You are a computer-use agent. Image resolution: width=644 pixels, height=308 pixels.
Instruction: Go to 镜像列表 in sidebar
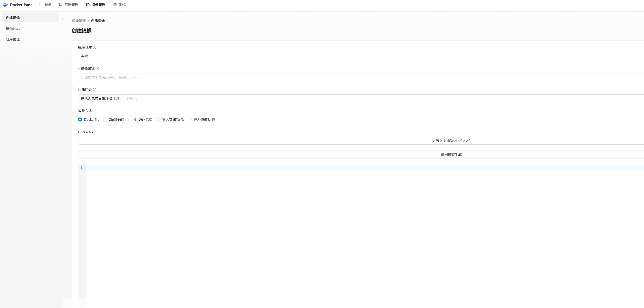(x=31, y=28)
